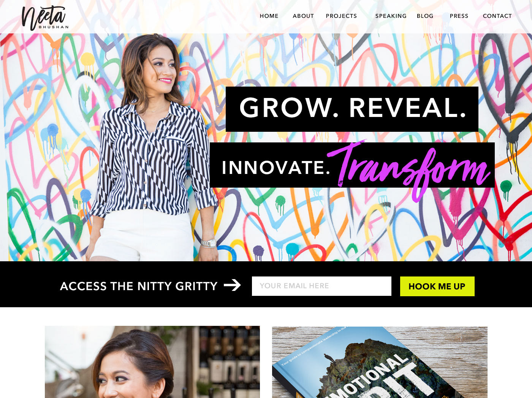
Task: Click the Neeta Bhushan script logo
Action: point(45,18)
